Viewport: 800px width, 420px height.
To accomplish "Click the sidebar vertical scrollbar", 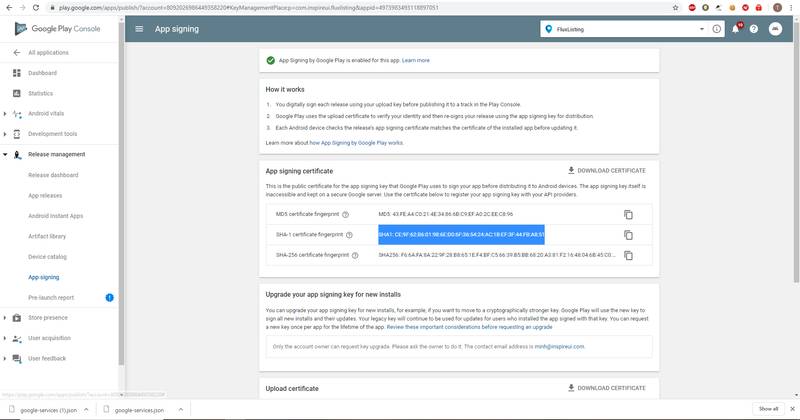I will coord(121,194).
